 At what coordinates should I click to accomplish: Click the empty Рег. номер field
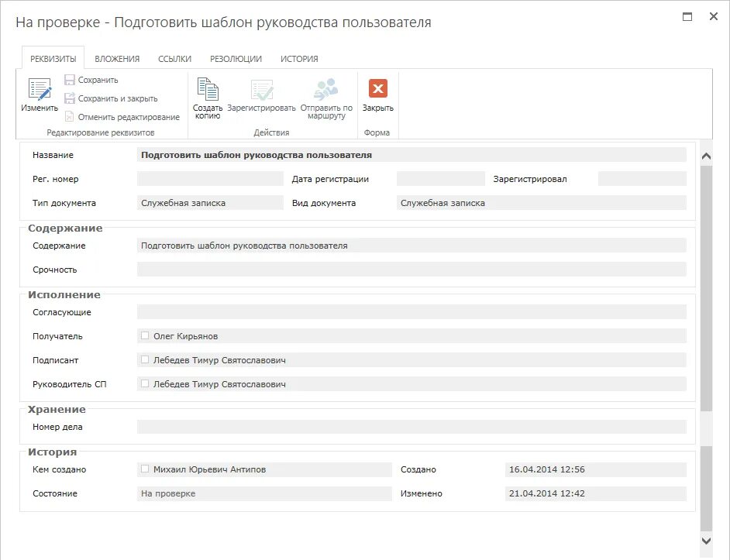point(210,179)
